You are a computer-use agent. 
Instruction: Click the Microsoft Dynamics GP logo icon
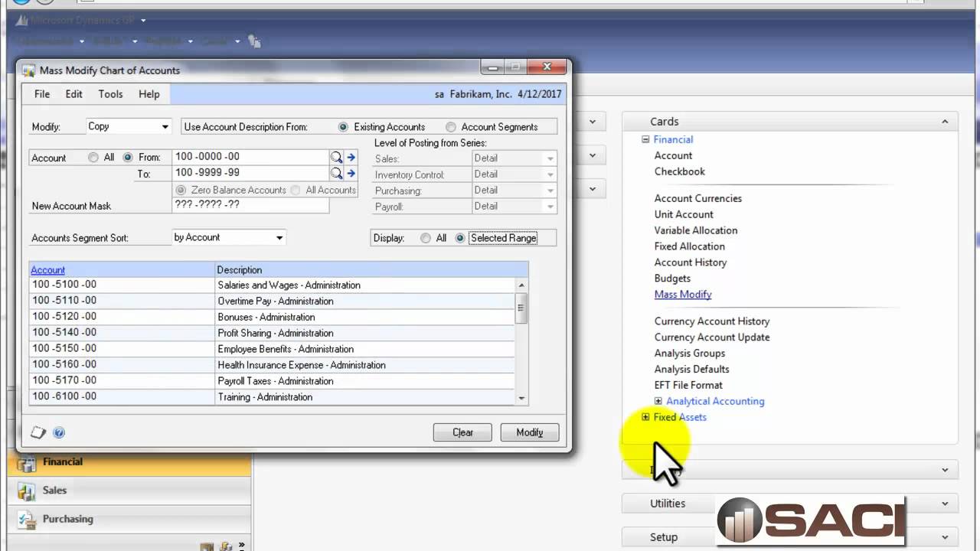tap(22, 20)
